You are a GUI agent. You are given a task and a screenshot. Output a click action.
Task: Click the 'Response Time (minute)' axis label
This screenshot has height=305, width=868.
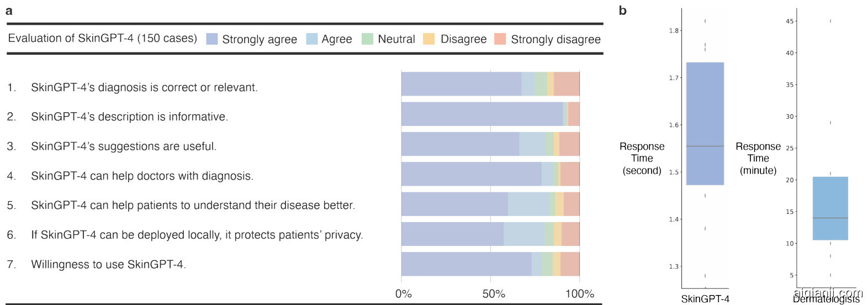pyautogui.click(x=758, y=159)
